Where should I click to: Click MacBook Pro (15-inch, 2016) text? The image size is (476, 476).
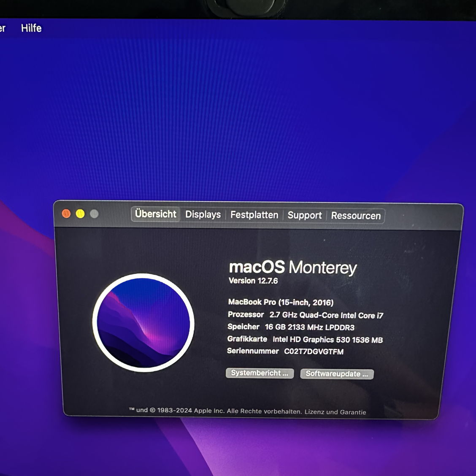[281, 302]
